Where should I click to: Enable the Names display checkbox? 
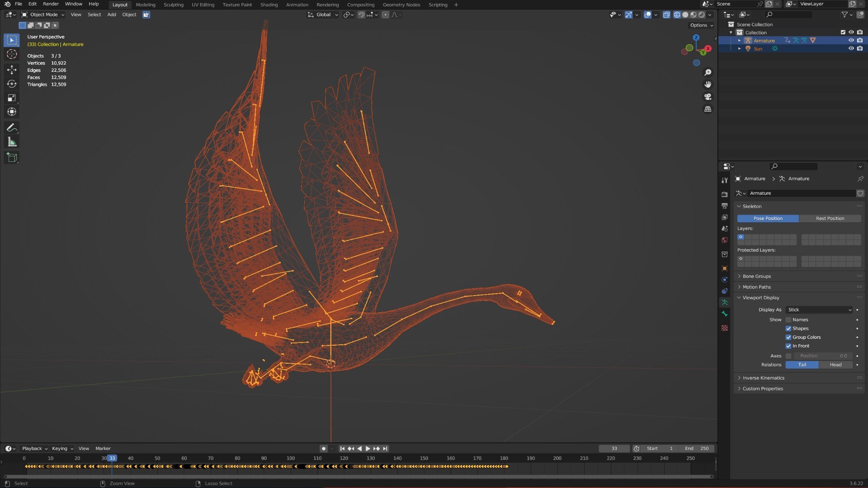point(788,320)
